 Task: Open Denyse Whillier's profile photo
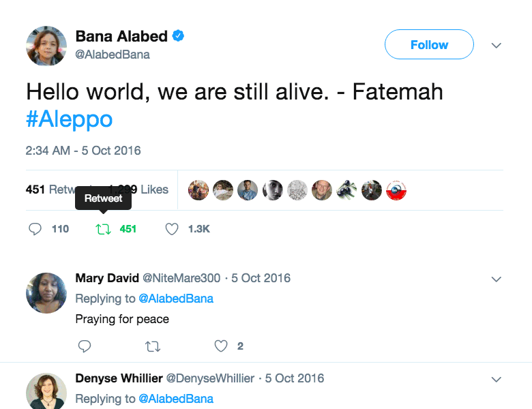click(x=46, y=392)
